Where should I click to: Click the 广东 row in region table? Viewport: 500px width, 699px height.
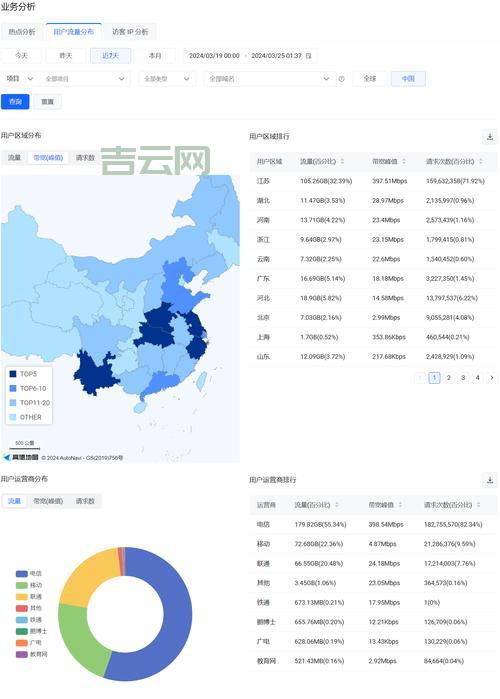(373, 279)
